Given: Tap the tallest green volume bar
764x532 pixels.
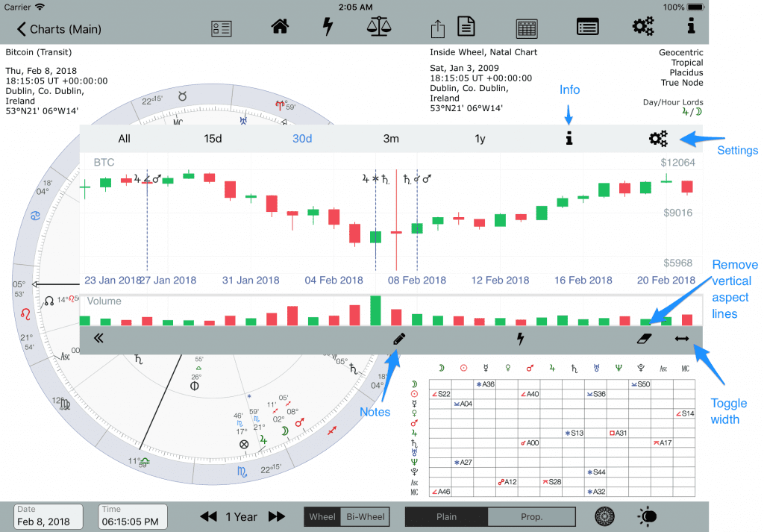Looking at the screenshot, I should coord(376,310).
